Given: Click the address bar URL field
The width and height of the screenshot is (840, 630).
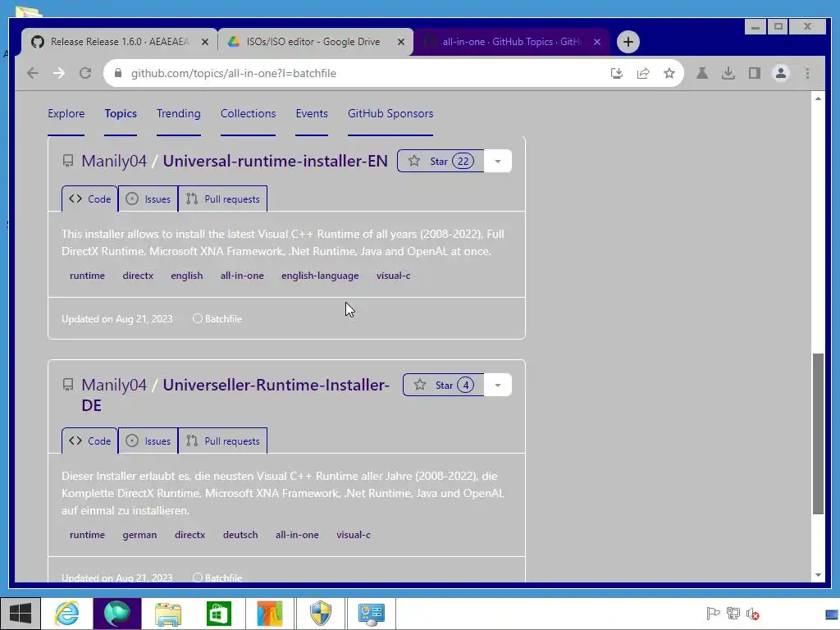Looking at the screenshot, I should point(364,73).
